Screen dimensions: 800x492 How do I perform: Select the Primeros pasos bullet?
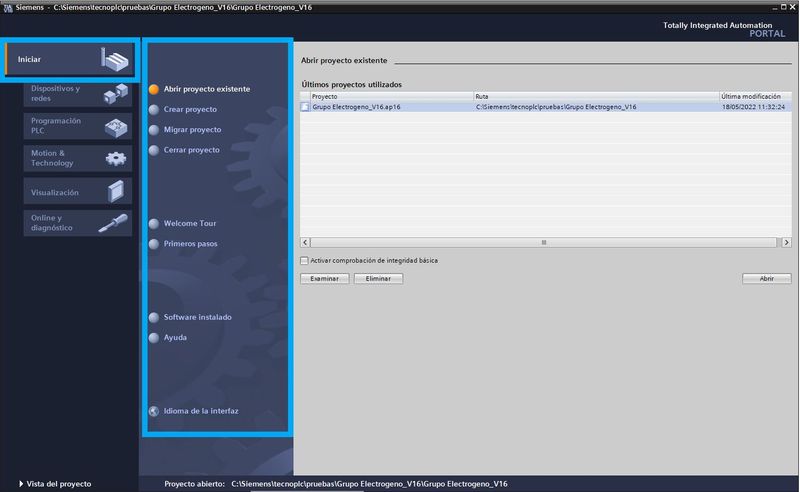click(154, 244)
